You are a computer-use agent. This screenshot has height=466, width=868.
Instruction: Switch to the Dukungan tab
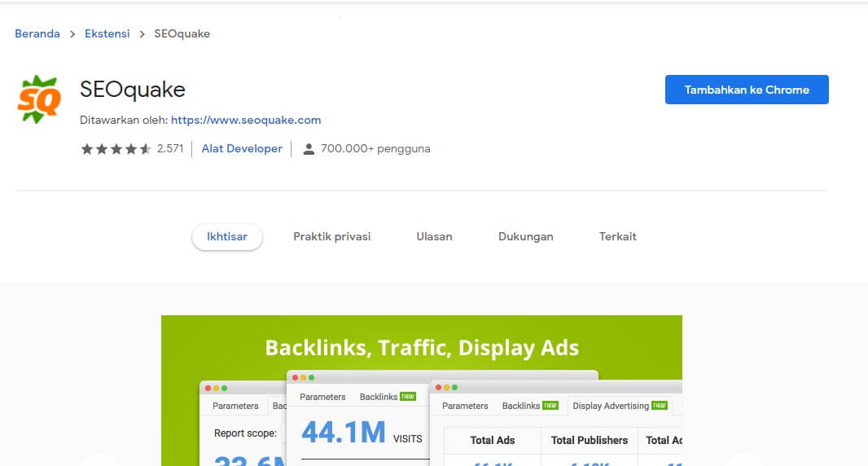click(525, 236)
